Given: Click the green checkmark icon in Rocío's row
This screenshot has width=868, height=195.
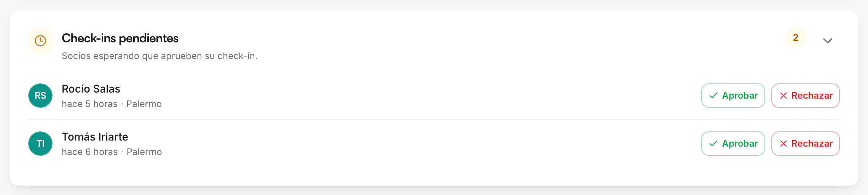Looking at the screenshot, I should pyautogui.click(x=713, y=96).
